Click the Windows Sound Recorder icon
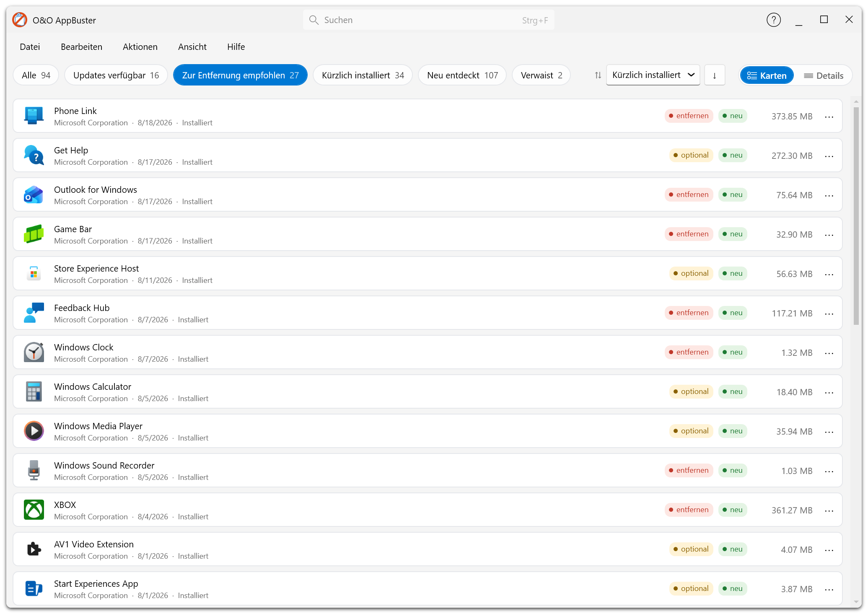 click(x=34, y=470)
